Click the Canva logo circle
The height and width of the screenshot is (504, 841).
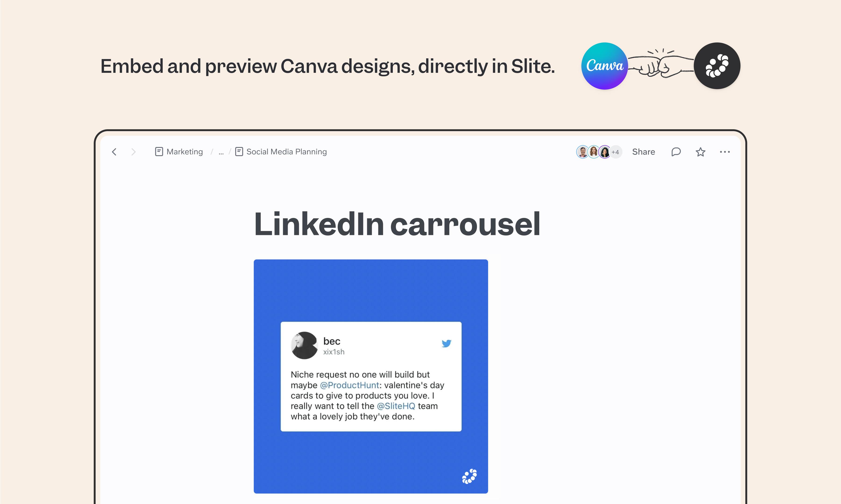604,66
